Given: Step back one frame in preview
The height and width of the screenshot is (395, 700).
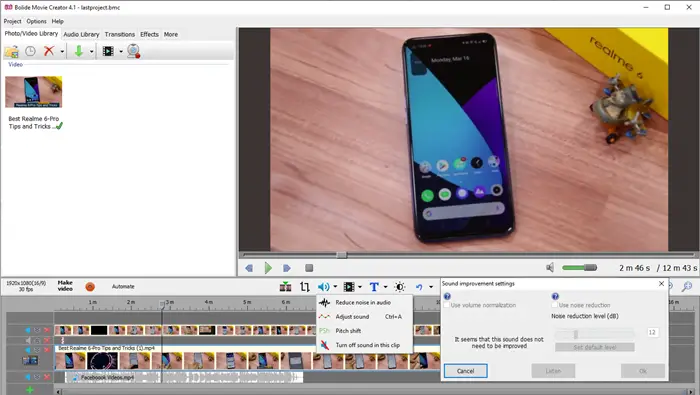Looking at the screenshot, I should [x=249, y=268].
